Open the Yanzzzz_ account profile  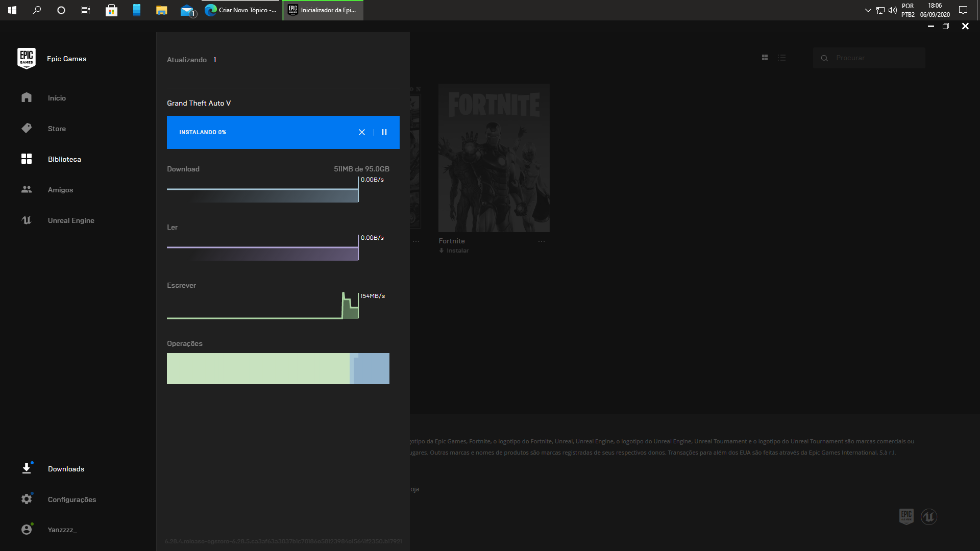coord(62,530)
